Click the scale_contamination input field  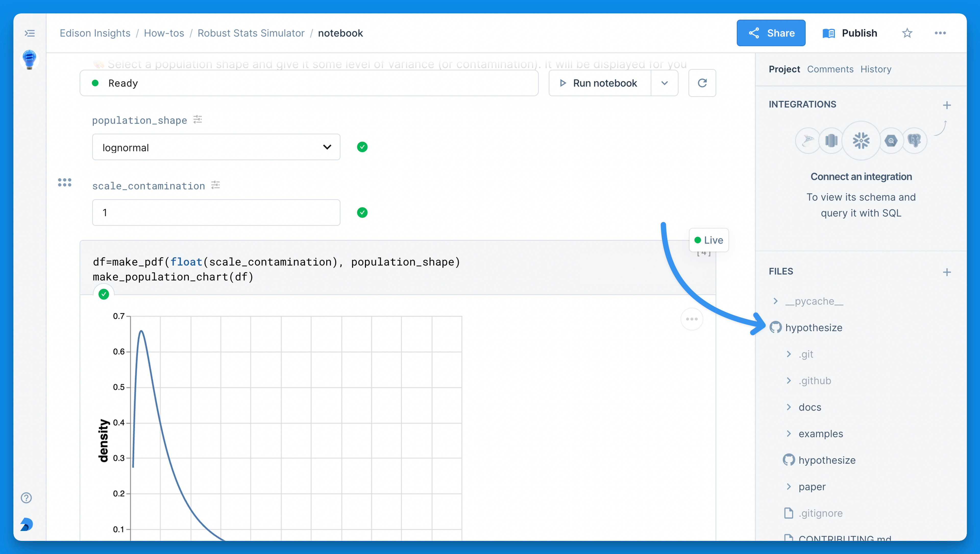click(216, 213)
